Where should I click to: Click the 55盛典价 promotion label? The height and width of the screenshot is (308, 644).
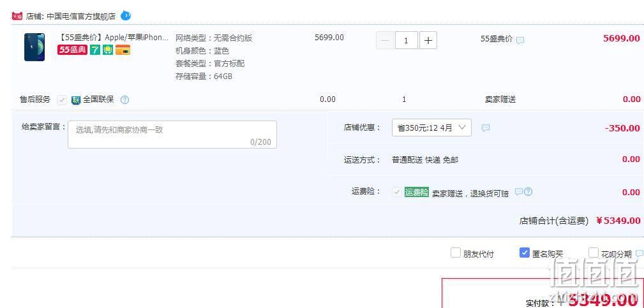click(497, 39)
